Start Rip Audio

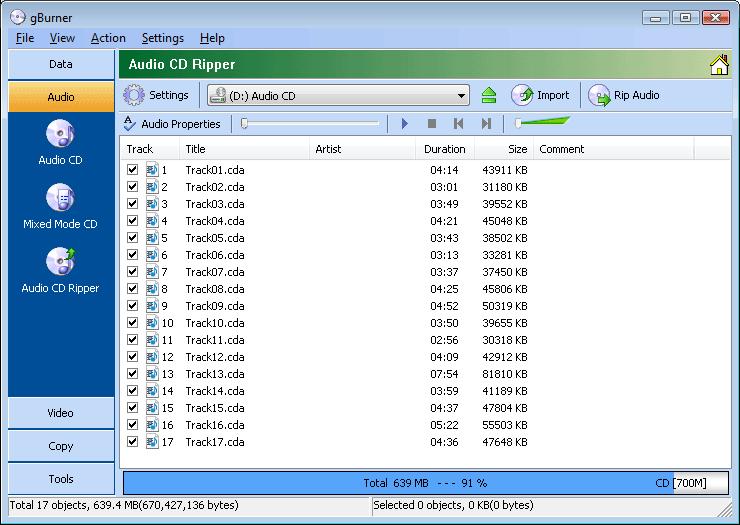[623, 95]
